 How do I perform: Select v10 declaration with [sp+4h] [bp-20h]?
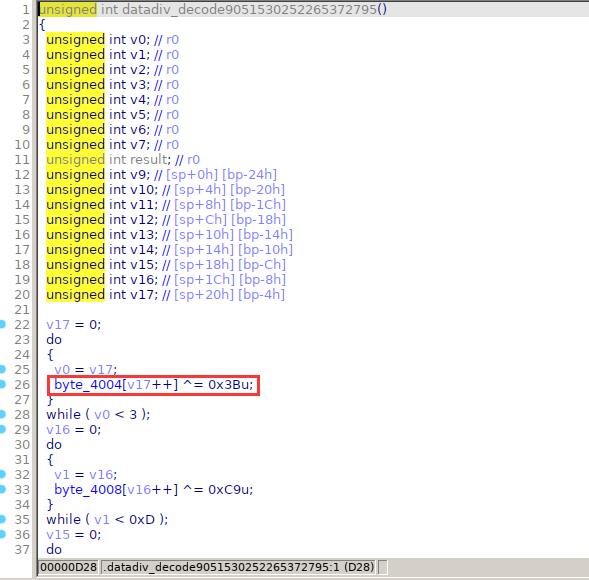coord(166,190)
